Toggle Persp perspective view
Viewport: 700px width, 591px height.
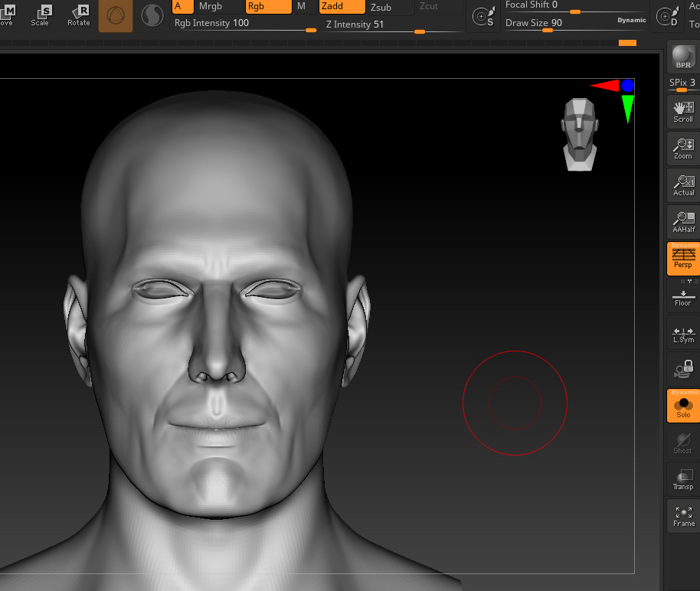pyautogui.click(x=683, y=259)
